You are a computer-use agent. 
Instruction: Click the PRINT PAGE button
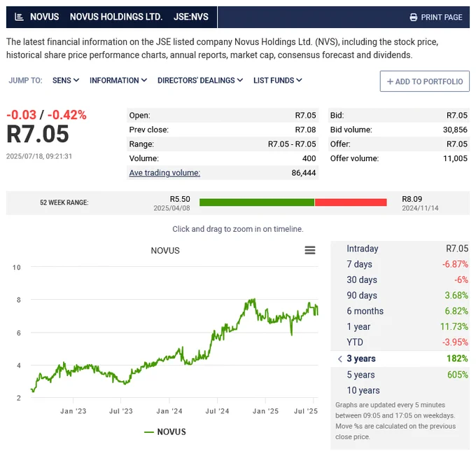(436, 17)
